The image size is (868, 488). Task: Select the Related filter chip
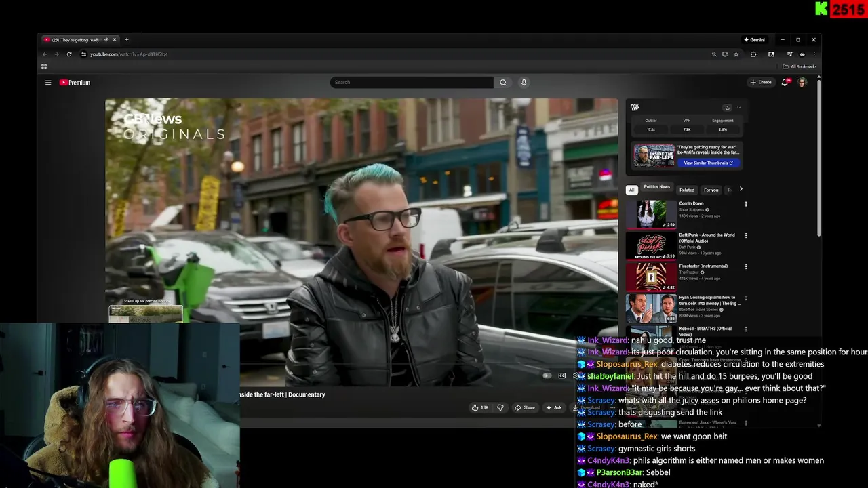pyautogui.click(x=687, y=190)
